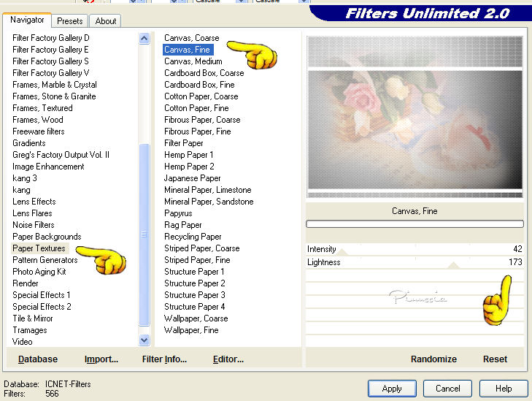Select Special Effects 1 category
532x401 pixels.
(x=42, y=295)
